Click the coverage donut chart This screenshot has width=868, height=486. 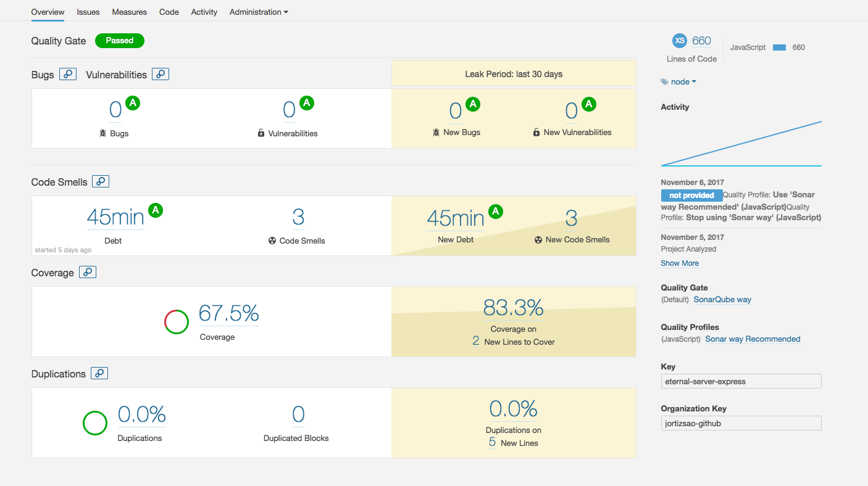[177, 322]
